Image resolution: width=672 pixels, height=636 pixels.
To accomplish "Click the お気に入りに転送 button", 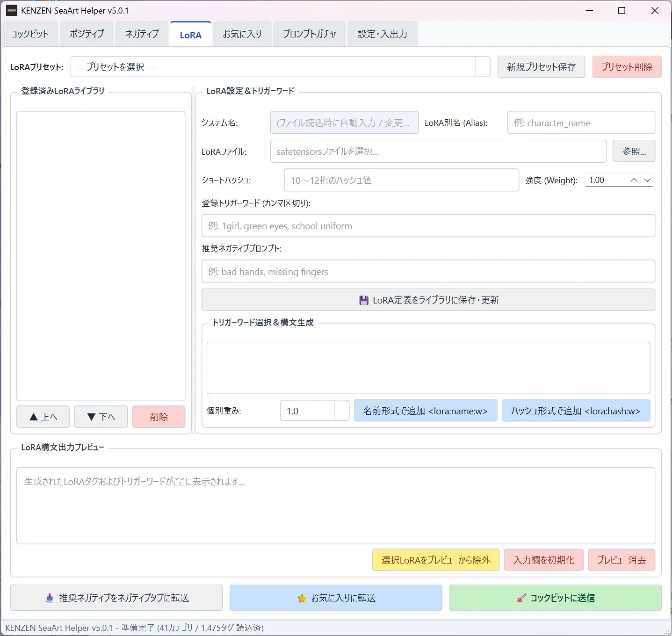I will pyautogui.click(x=335, y=598).
